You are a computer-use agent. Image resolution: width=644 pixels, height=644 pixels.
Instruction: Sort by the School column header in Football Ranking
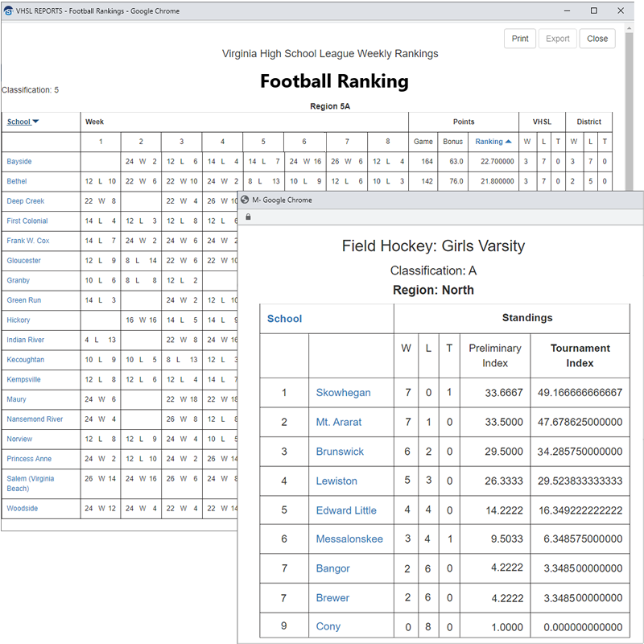[x=19, y=122]
